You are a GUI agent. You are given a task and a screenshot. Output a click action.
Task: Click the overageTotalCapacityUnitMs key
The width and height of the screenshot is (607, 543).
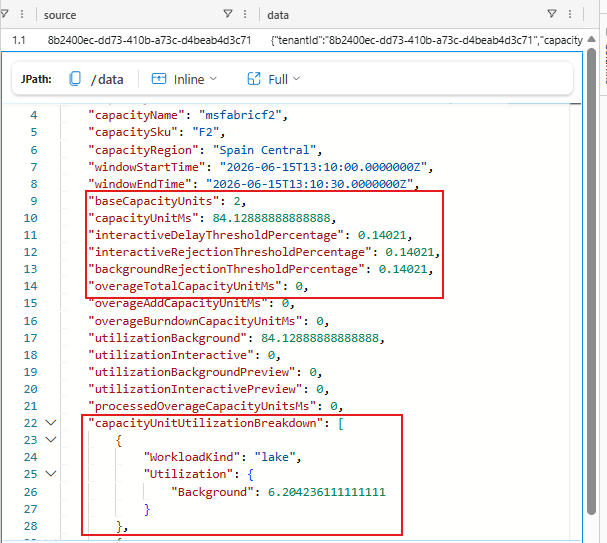185,286
